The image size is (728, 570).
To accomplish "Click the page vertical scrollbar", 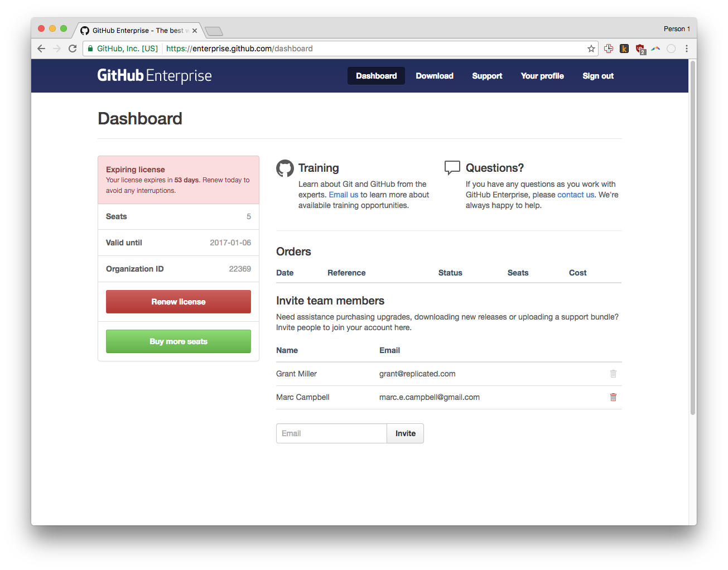I will point(693,237).
